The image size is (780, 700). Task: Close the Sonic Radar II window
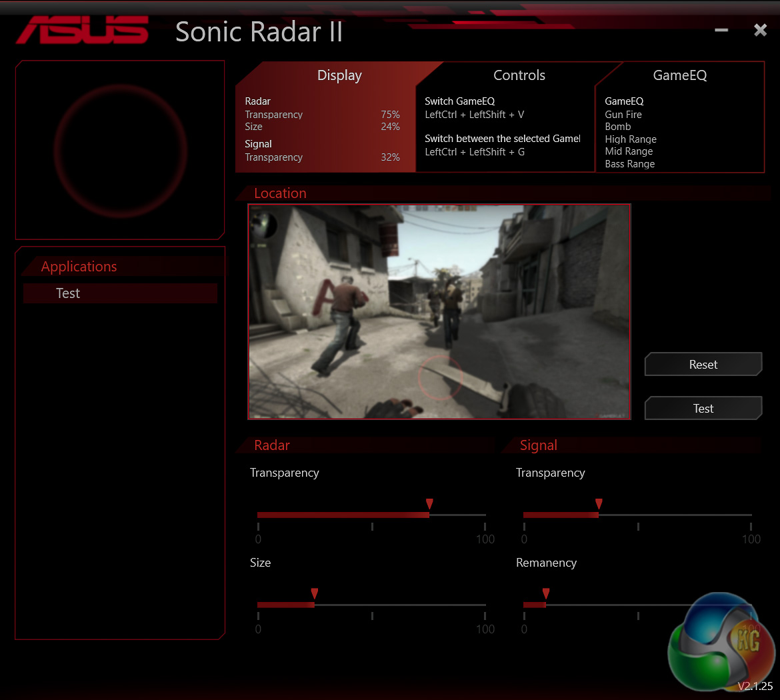click(x=760, y=31)
